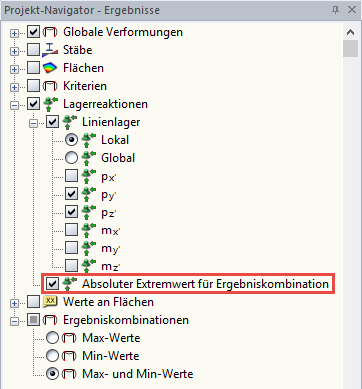Click the icon next to mx'
Viewport: 362px width, 389px height.
click(89, 230)
